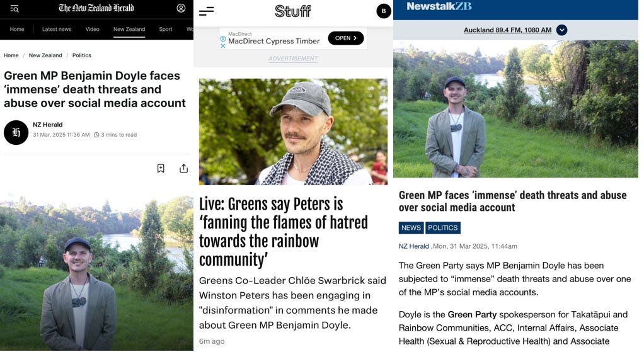Follow the Politics breadcrumb link
Screen dimensions: 644x352
[82, 55]
